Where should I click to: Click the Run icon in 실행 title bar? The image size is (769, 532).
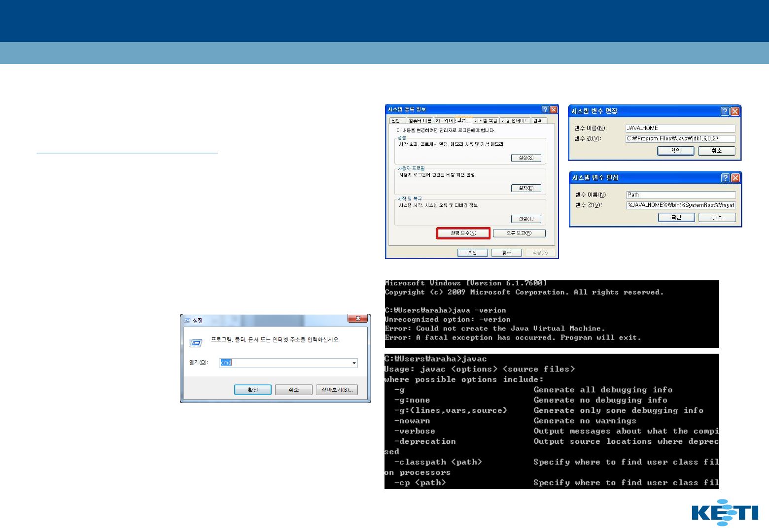pyautogui.click(x=187, y=321)
